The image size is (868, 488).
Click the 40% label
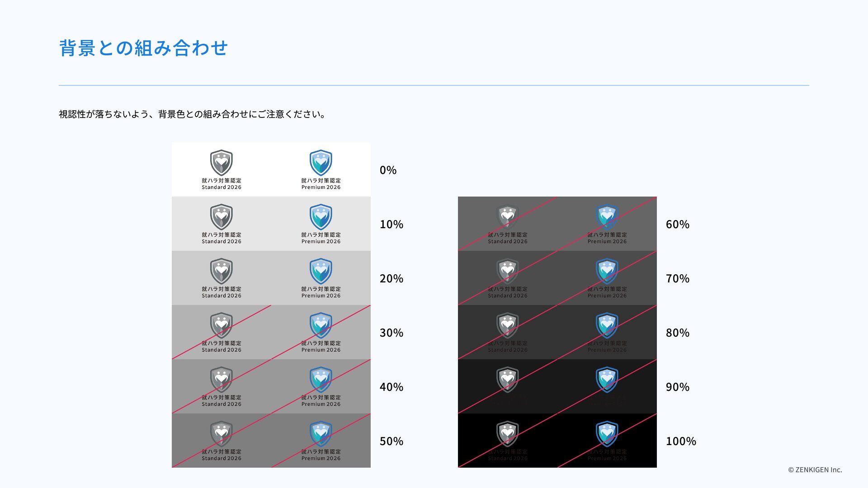[392, 387]
